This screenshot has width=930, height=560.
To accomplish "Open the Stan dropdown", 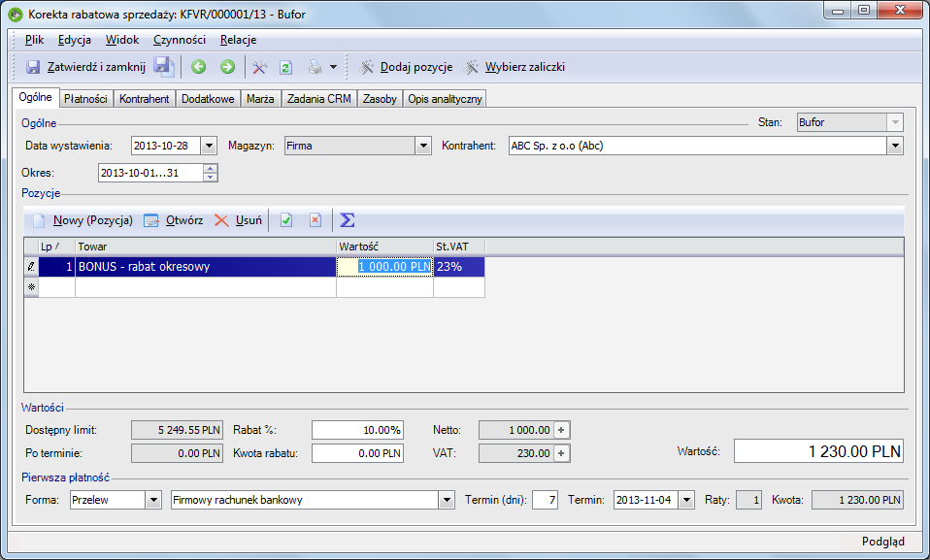I will [895, 123].
